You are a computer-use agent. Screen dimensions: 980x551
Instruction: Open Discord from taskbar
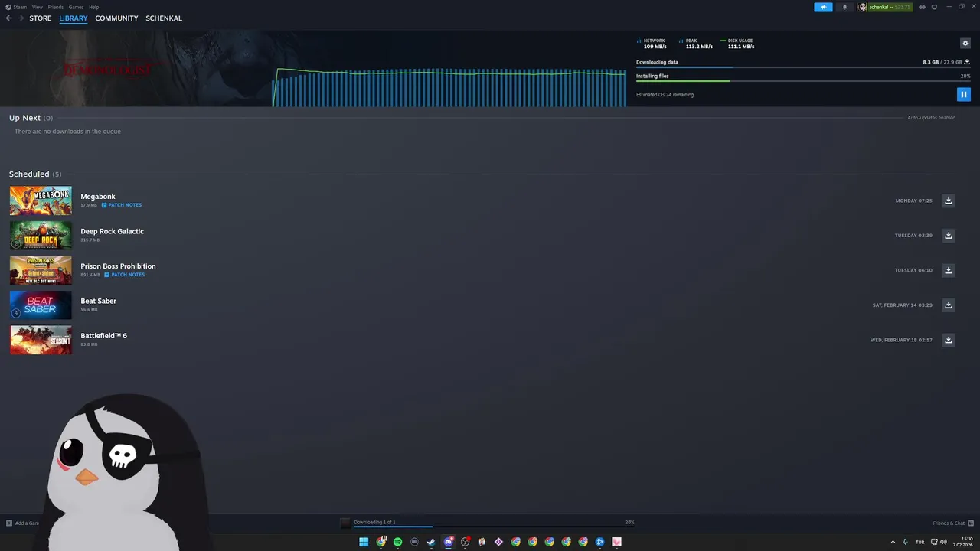click(x=448, y=542)
